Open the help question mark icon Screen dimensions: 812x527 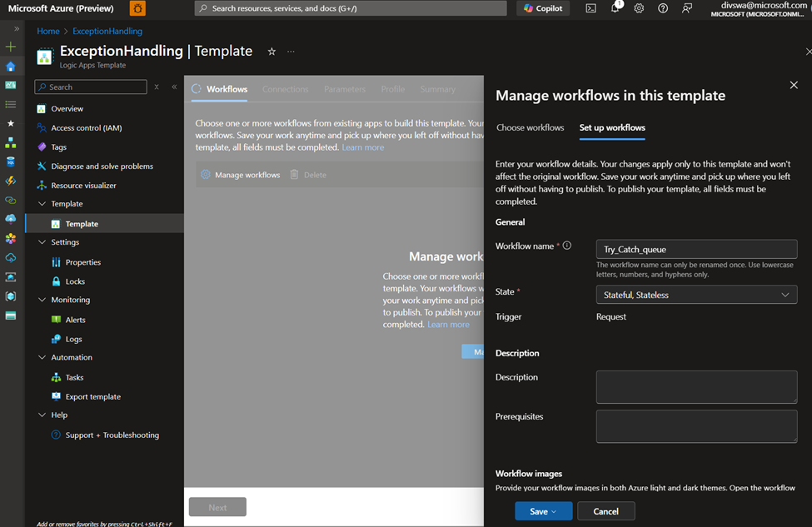coord(662,8)
